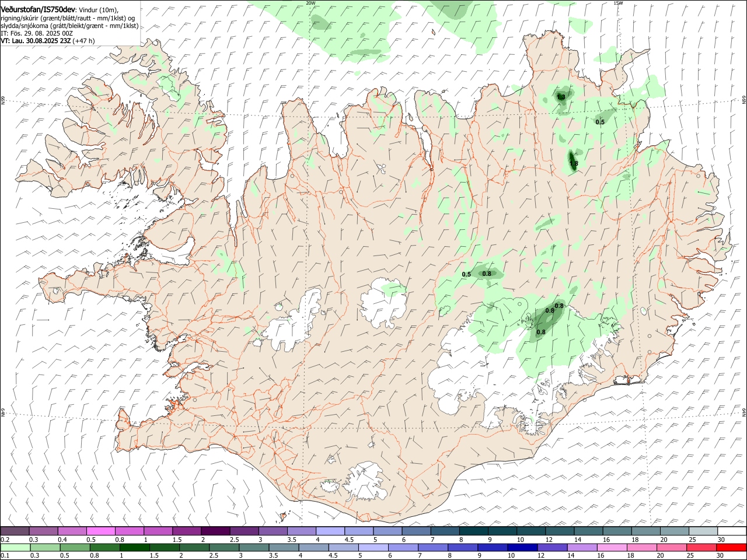Select the white 30 swatch in upper legend row
Screen dimensions: 747x560
732,531
